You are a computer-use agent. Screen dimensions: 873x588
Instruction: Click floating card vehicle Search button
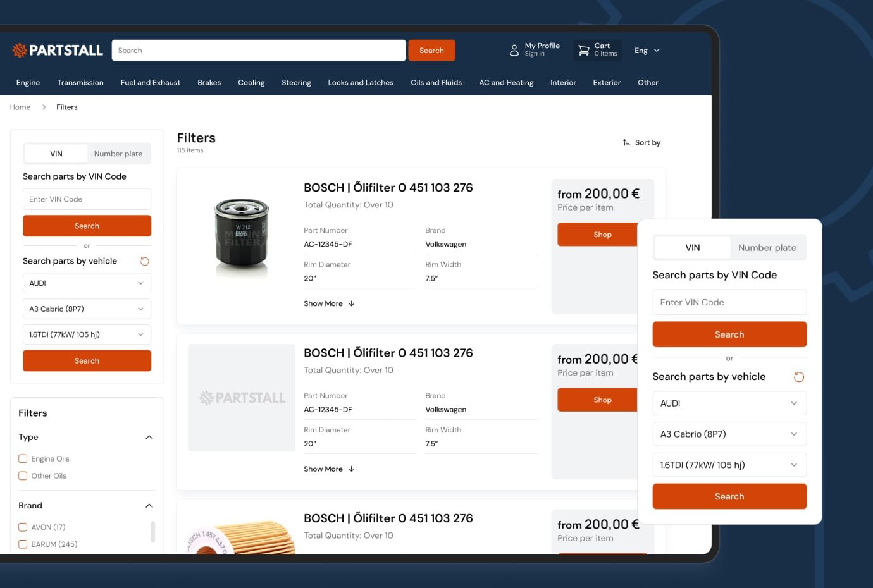[729, 497]
